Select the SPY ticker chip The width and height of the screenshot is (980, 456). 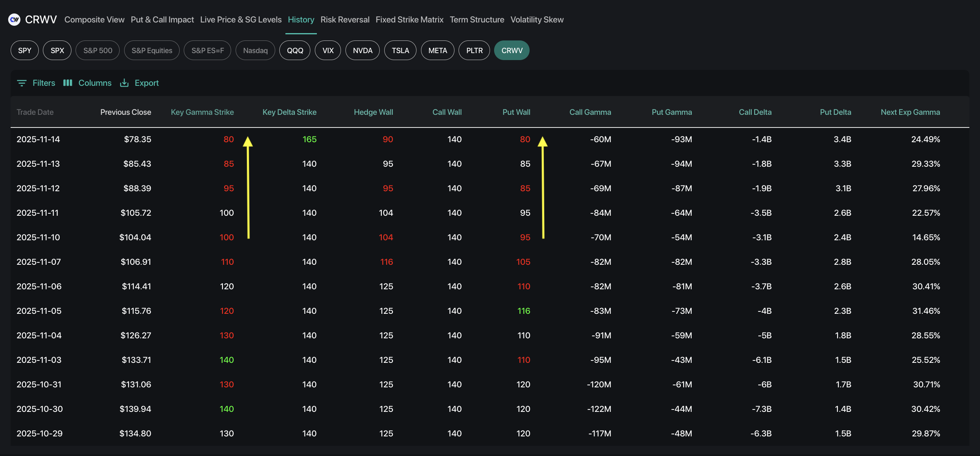(x=24, y=50)
